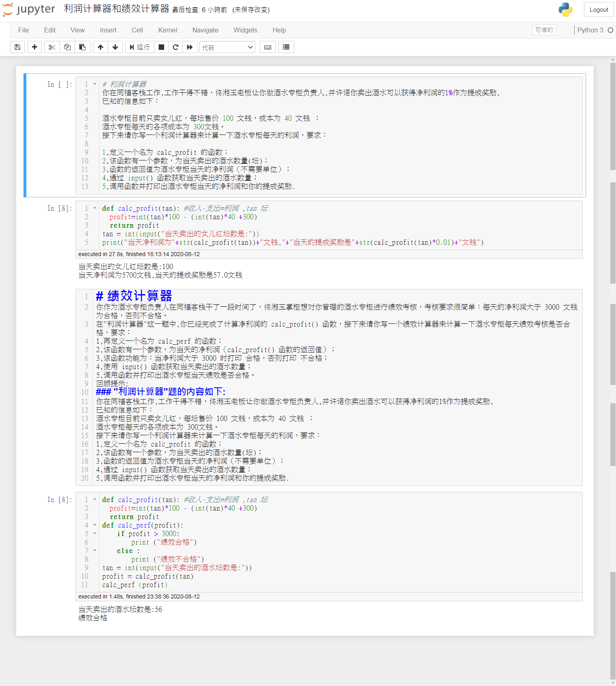Move the selected cell down with the down arrow
This screenshot has height=686, width=616.
[115, 47]
